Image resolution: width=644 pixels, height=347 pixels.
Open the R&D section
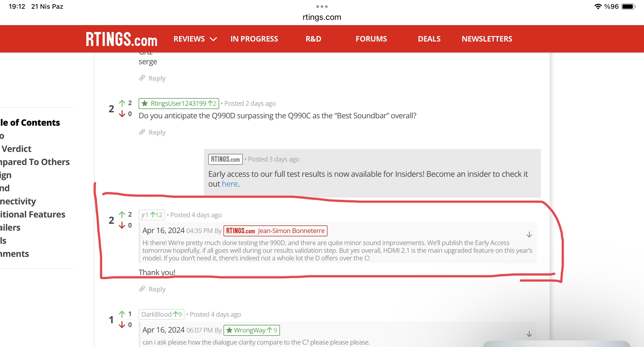click(313, 39)
